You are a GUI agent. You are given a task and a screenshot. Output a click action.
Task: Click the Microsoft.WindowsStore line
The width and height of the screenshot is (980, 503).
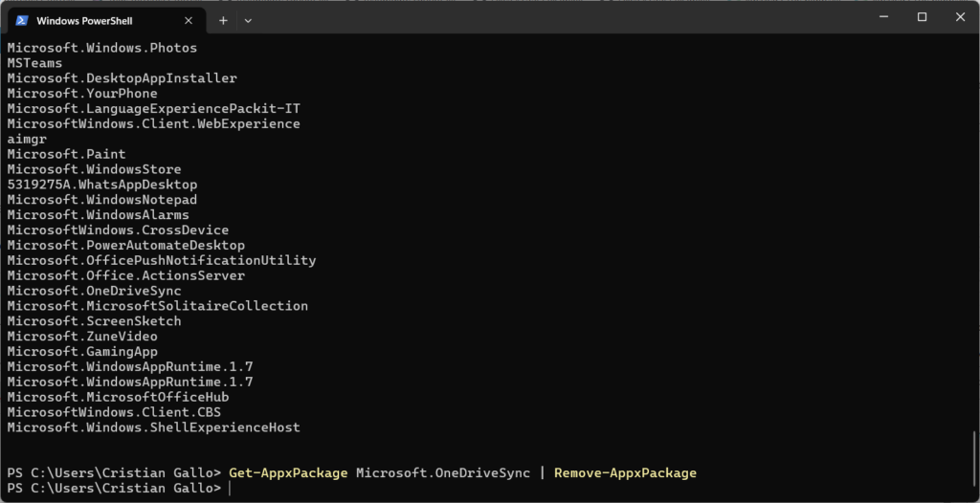click(x=94, y=169)
